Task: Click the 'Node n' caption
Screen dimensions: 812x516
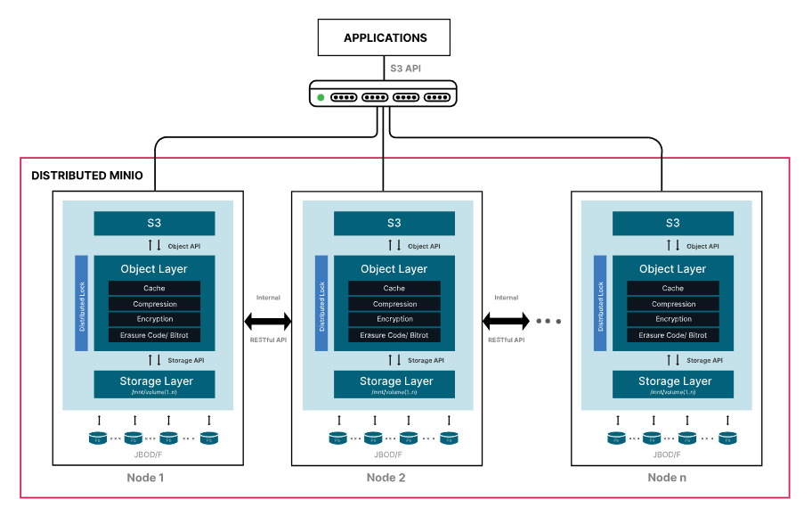Action: 667,478
